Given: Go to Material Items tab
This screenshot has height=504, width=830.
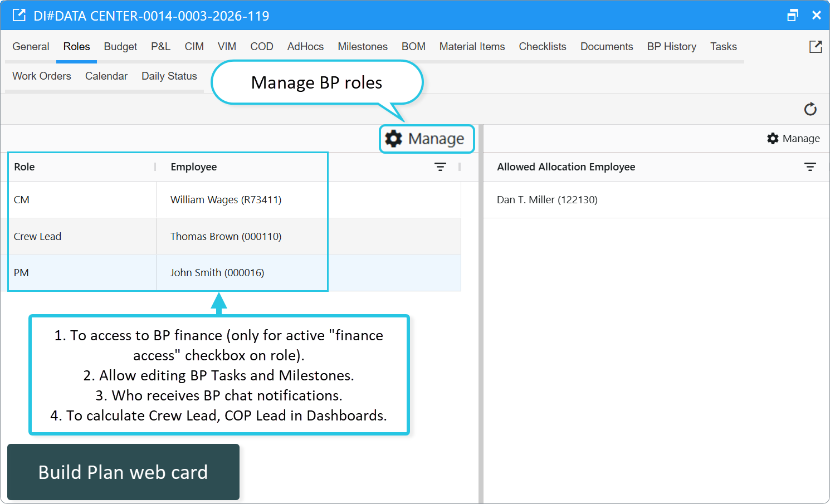Looking at the screenshot, I should click(472, 47).
